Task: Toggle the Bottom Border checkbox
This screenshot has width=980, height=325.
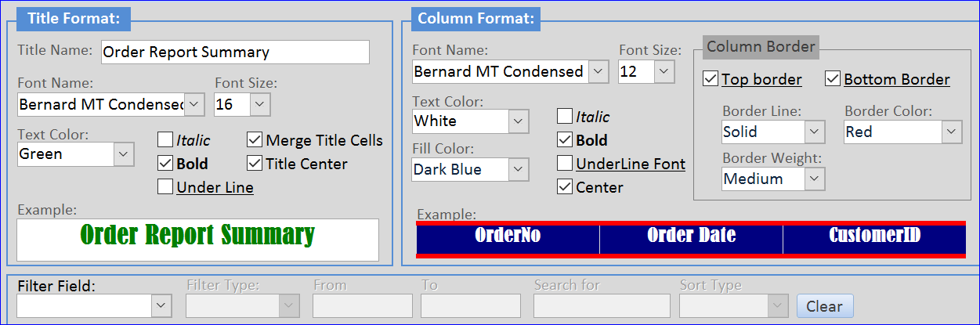Action: coord(833,79)
